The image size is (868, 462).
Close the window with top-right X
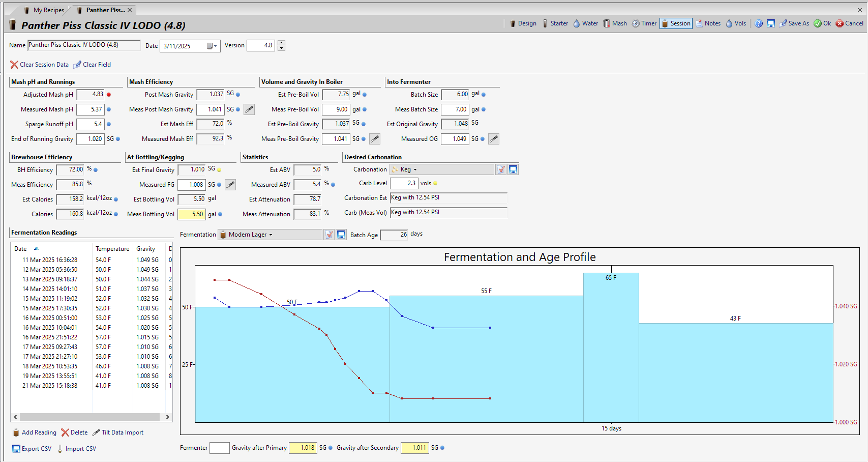point(860,10)
